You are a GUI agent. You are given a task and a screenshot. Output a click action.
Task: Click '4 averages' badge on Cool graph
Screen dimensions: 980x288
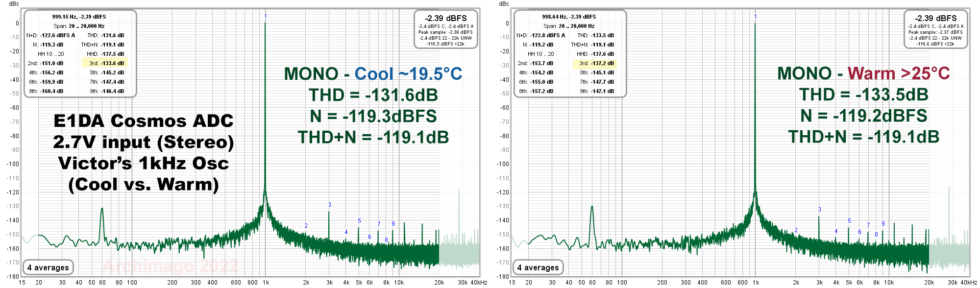click(x=48, y=267)
